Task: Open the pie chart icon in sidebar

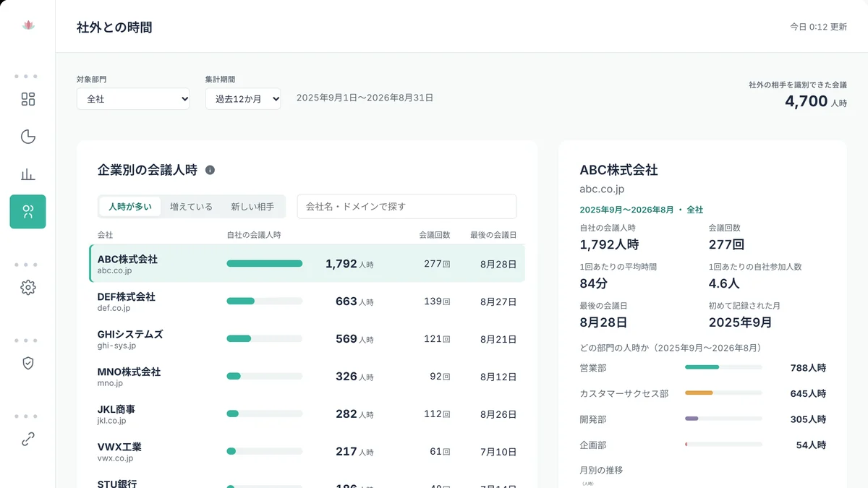Action: [x=28, y=137]
